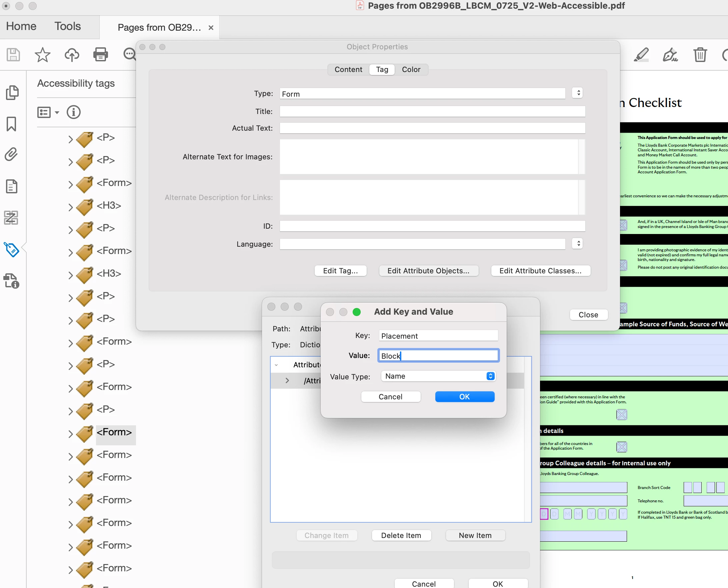728x588 pixels.
Task: Open the Type stepper dropdown
Action: [x=577, y=93]
